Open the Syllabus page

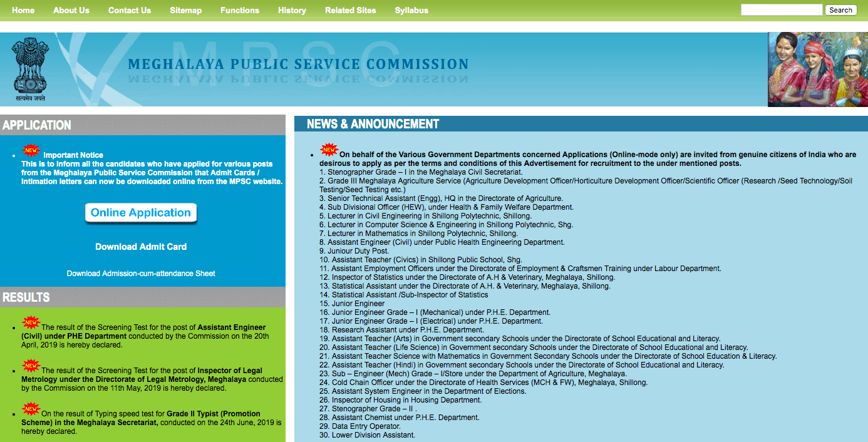point(411,10)
